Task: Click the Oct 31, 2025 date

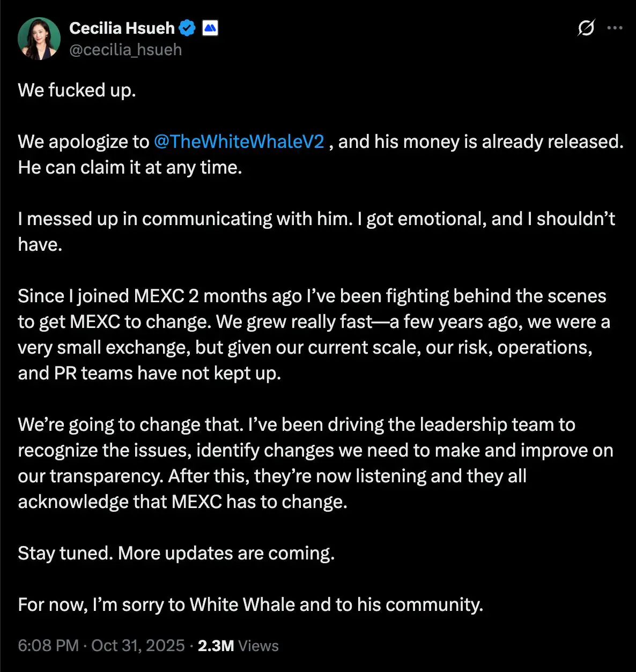Action: coord(138,645)
